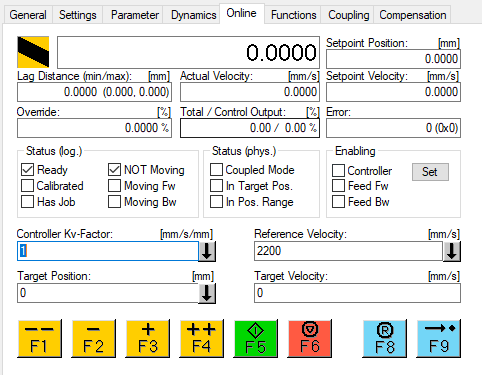Image resolution: width=482 pixels, height=375 pixels.
Task: Open the Functions tab
Action: click(293, 15)
